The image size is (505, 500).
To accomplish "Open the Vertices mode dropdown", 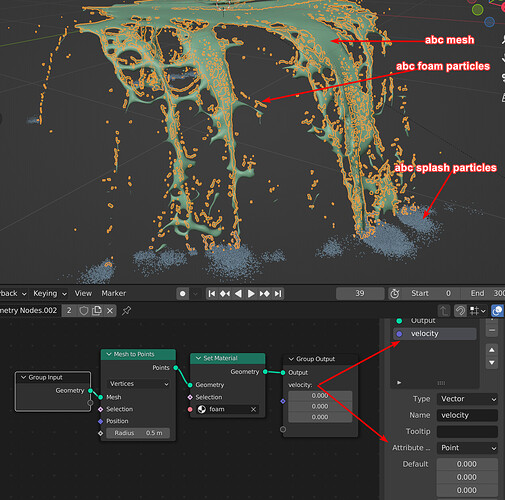I will pos(138,384).
